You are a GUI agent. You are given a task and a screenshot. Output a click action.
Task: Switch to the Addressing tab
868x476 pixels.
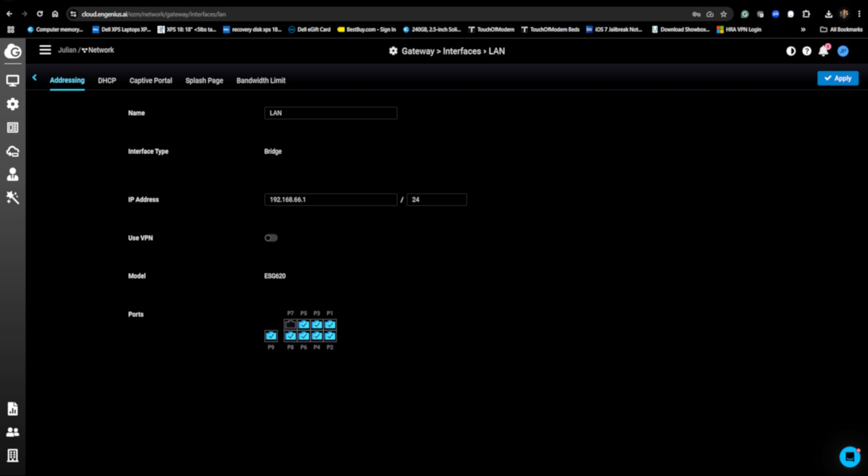coord(67,80)
